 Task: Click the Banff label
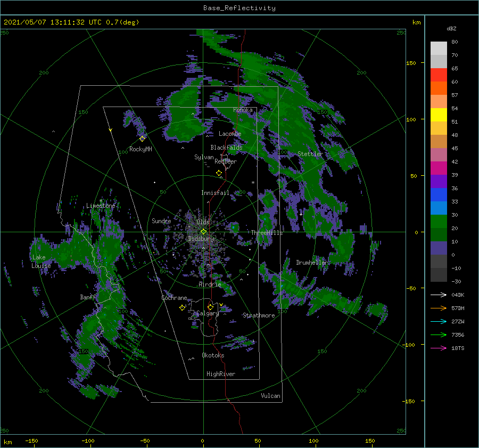[x=88, y=297]
